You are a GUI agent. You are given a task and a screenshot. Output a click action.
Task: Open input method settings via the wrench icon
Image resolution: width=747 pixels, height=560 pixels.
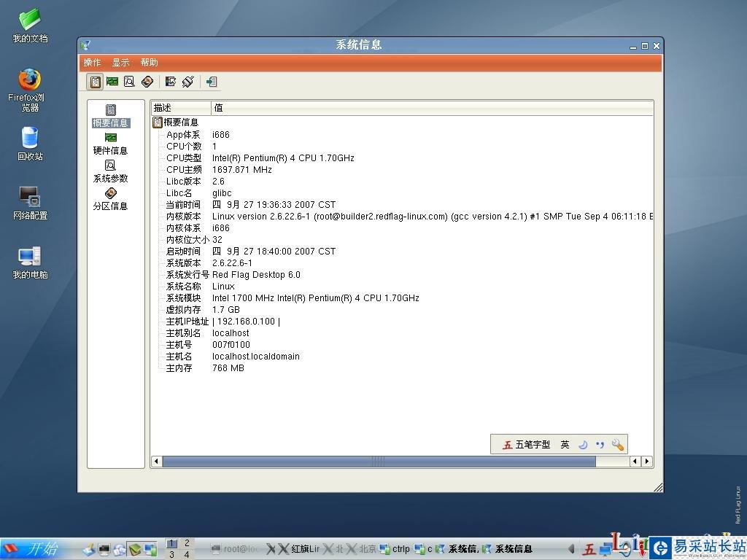click(617, 444)
